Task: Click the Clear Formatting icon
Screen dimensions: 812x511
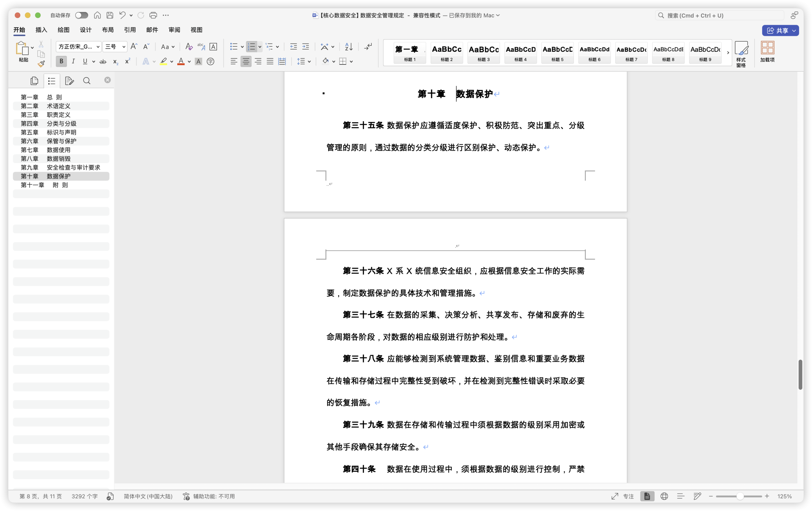Action: (x=189, y=47)
